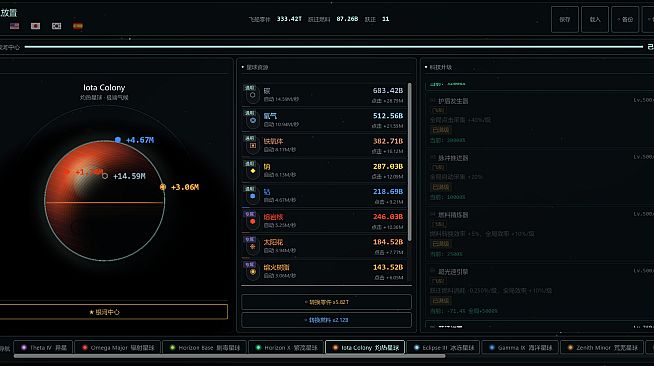The image size is (654, 366).
Task: Click the 燃料精炼器 upgrade card title
Action: click(453, 215)
